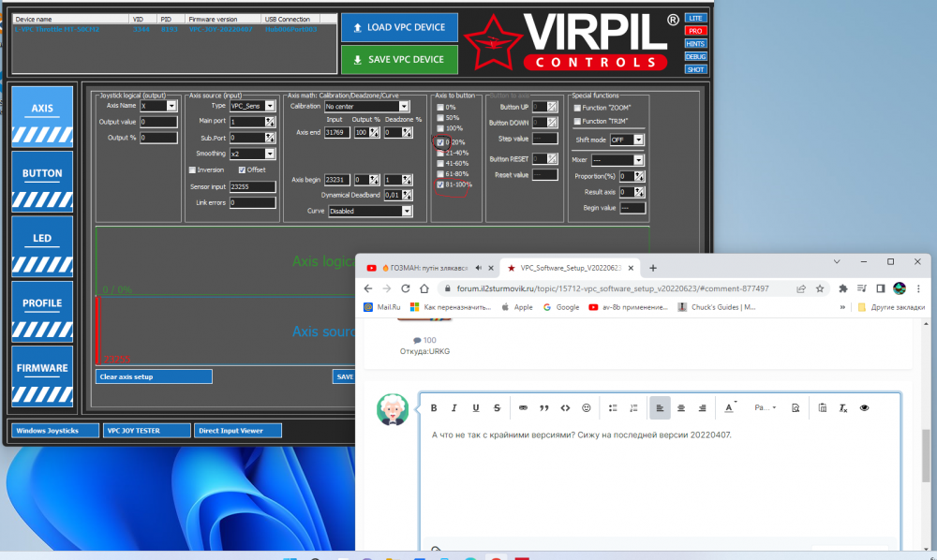This screenshot has height=560, width=937.
Task: Show more bookmarks with chevron
Action: [842, 307]
